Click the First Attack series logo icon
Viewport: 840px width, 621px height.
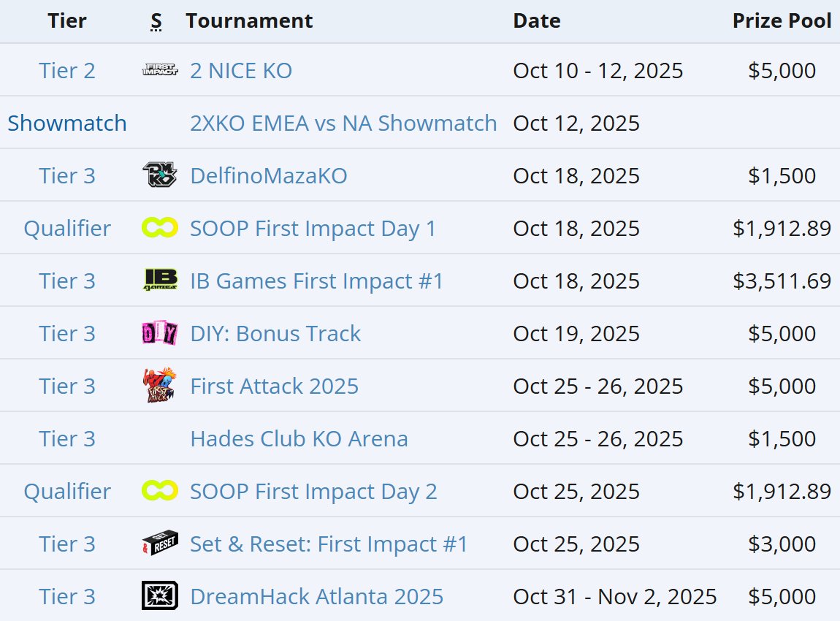click(160, 385)
